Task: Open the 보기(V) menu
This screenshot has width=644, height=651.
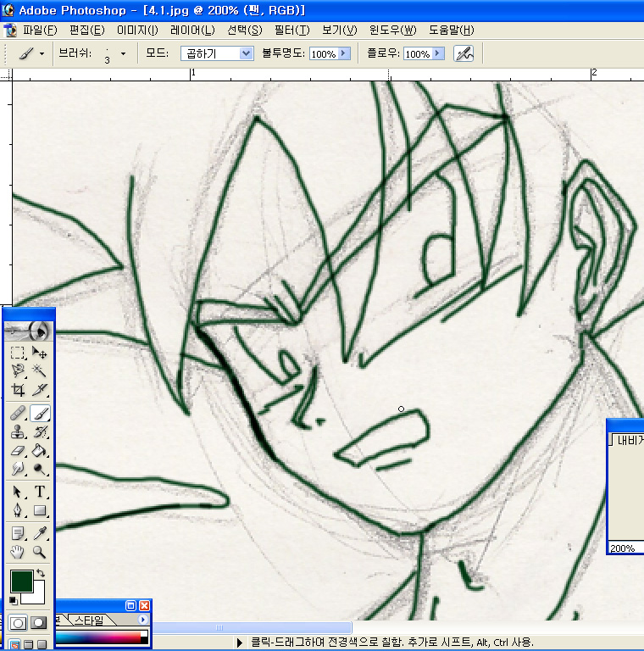Action: pyautogui.click(x=340, y=31)
